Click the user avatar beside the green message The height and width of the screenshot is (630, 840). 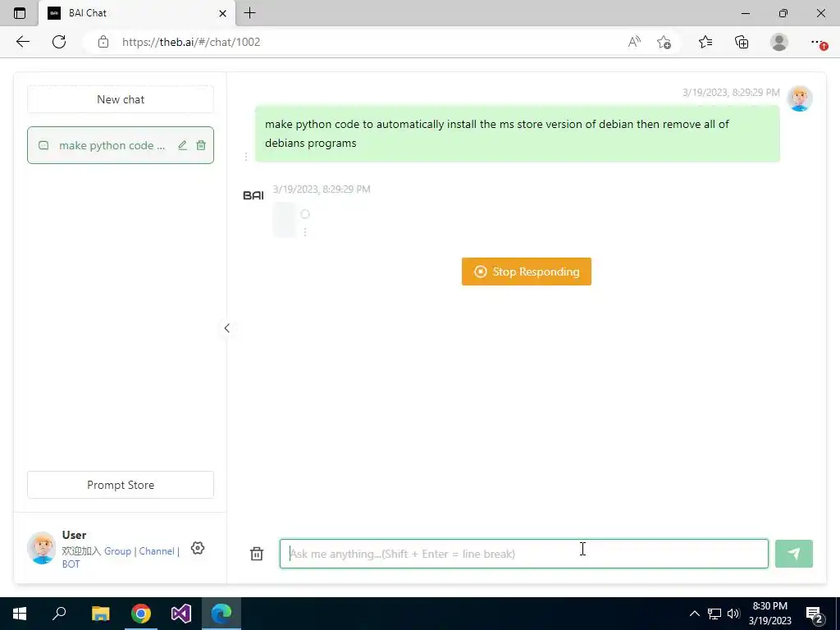799,98
